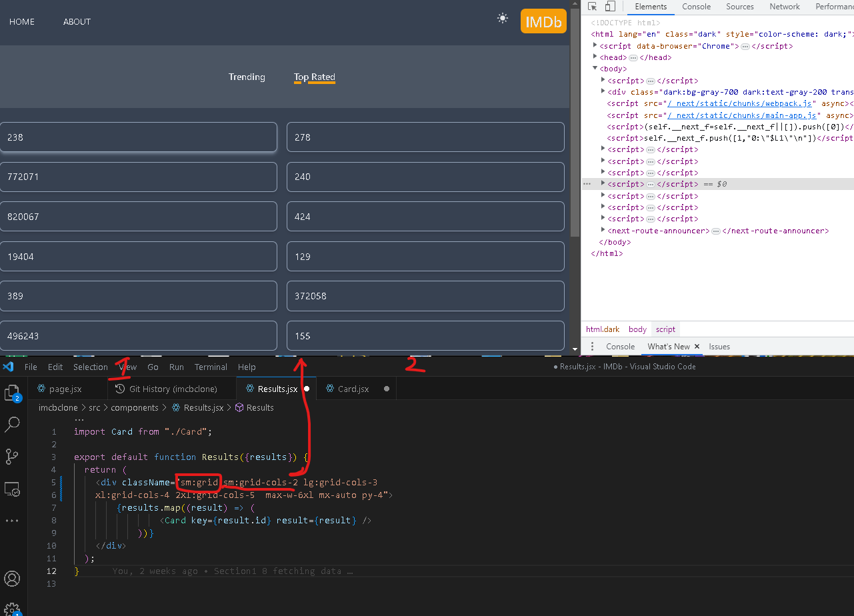This screenshot has width=854, height=616.
Task: Open the Remote Explorer view
Action: click(x=12, y=489)
